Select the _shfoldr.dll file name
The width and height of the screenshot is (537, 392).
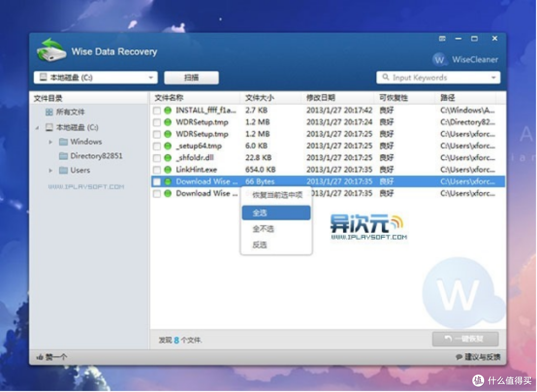(194, 158)
